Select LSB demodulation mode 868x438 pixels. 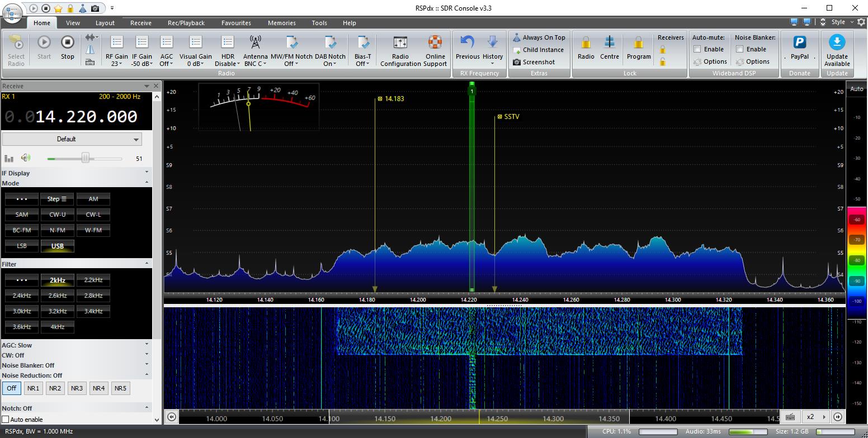click(x=22, y=246)
